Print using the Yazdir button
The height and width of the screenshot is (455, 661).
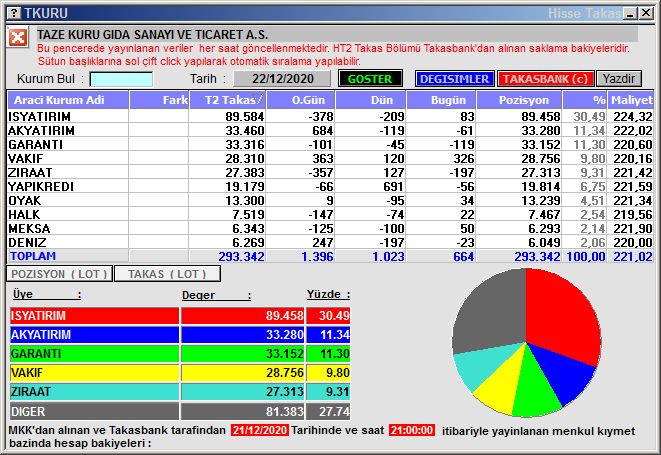(x=619, y=79)
